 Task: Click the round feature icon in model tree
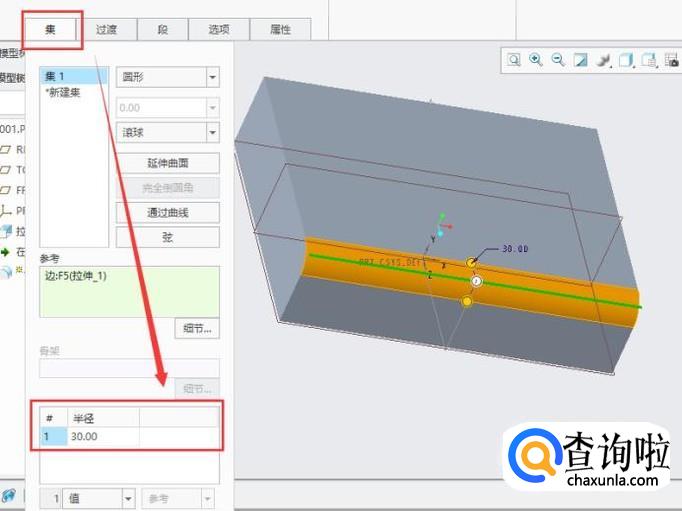tap(6, 272)
